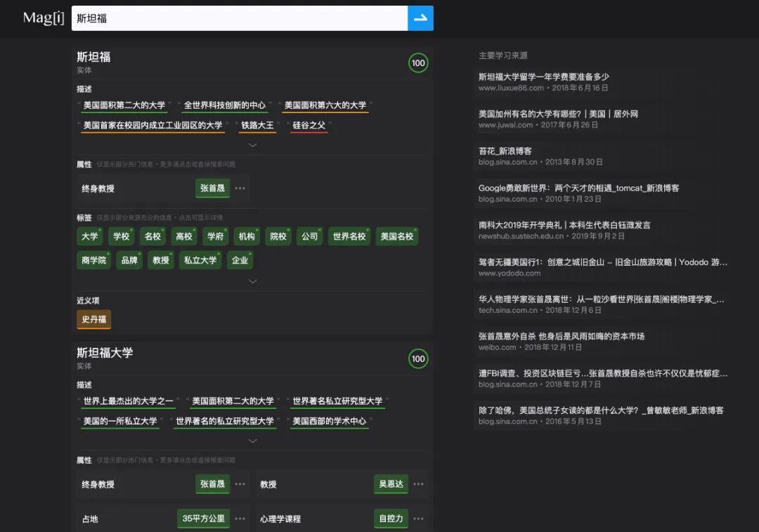759x532 pixels.
Task: Click the 张首晟 value in 斯坦福 card
Action: click(212, 188)
